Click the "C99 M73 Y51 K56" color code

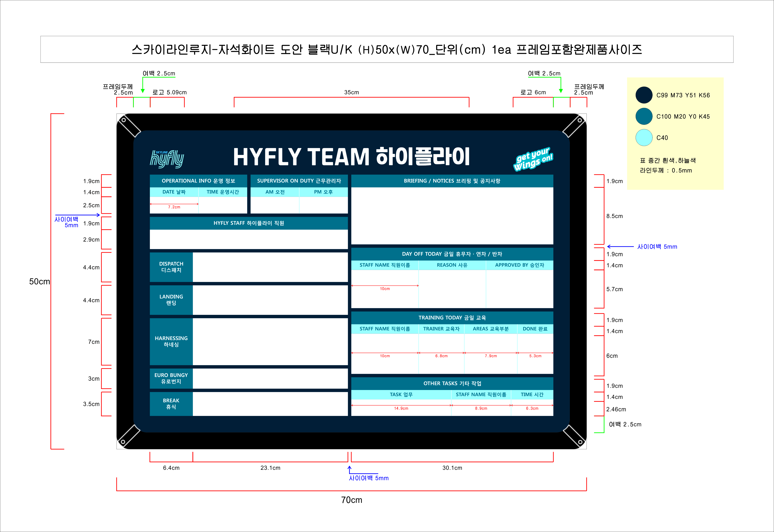pos(683,95)
